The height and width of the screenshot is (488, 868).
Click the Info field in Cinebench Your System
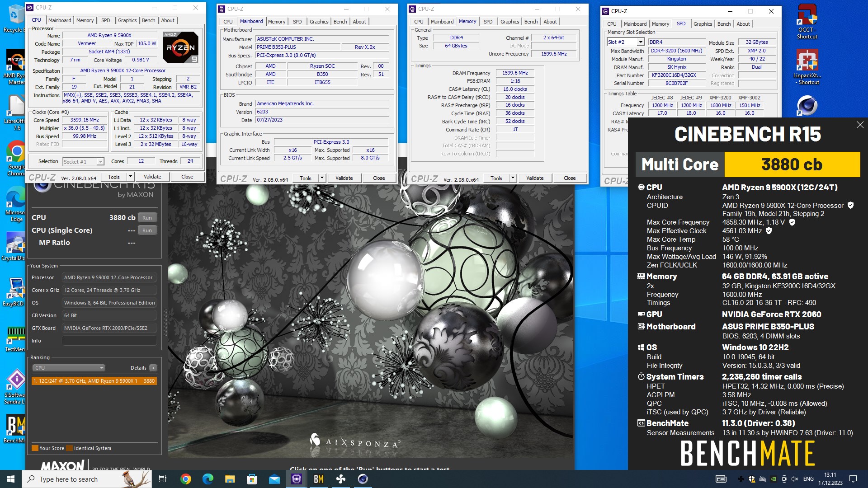(109, 341)
